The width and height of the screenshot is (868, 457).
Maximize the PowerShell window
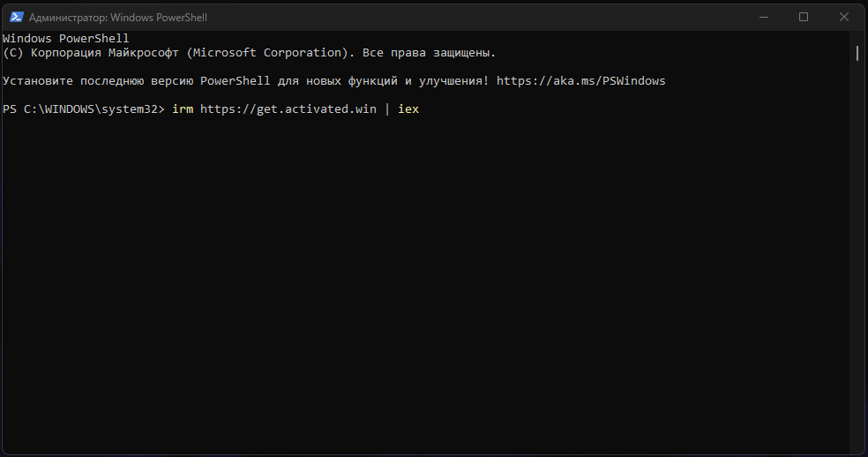coord(804,17)
